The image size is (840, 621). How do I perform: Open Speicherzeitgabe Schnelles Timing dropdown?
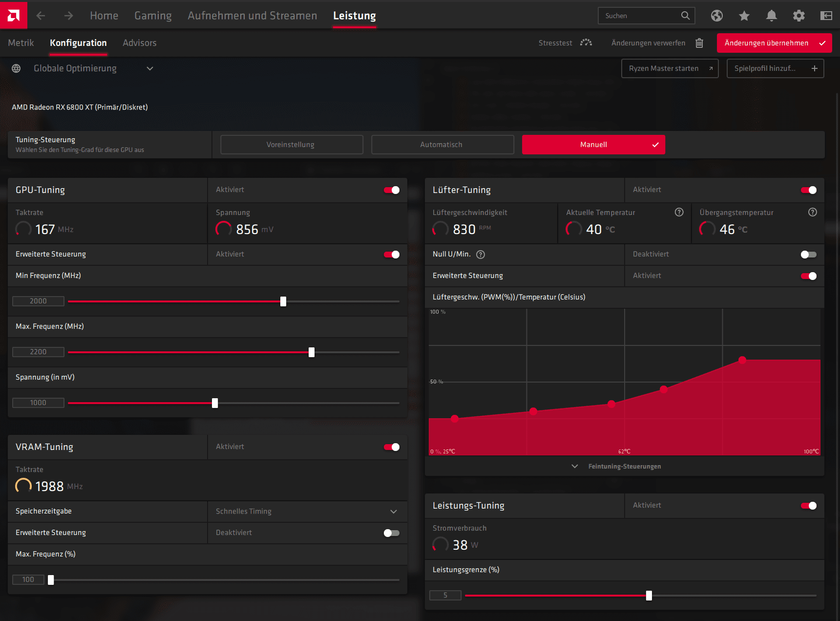tap(307, 512)
